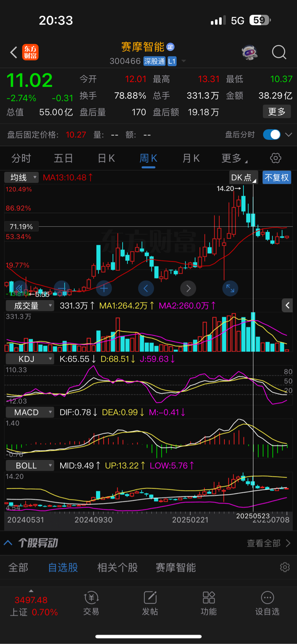Tap the back arrow icon
297x644 pixels.
pos(14,52)
